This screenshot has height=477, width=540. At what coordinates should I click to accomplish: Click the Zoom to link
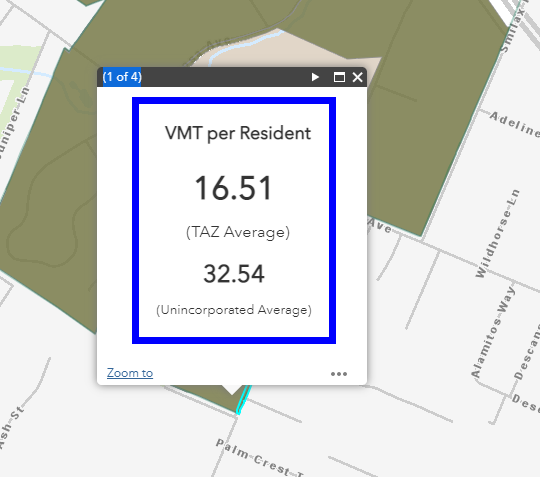130,373
